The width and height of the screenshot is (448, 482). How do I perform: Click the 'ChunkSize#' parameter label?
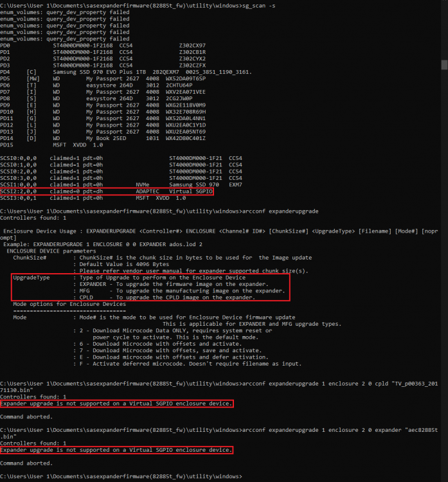(30, 258)
